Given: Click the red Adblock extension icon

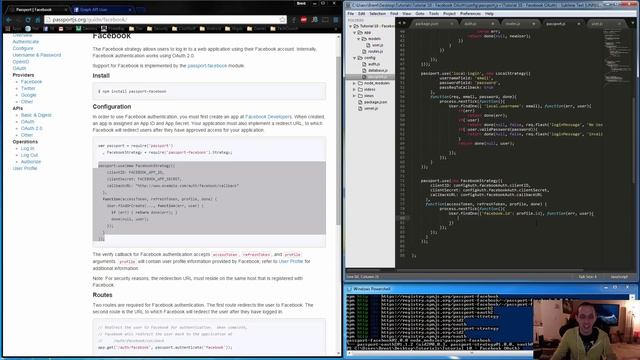Looking at the screenshot, I should coord(304,20).
